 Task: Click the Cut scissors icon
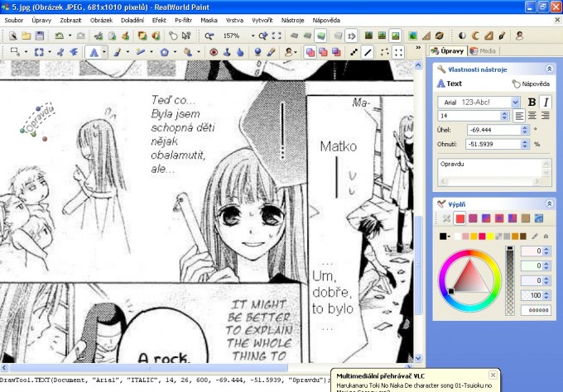pos(98,36)
